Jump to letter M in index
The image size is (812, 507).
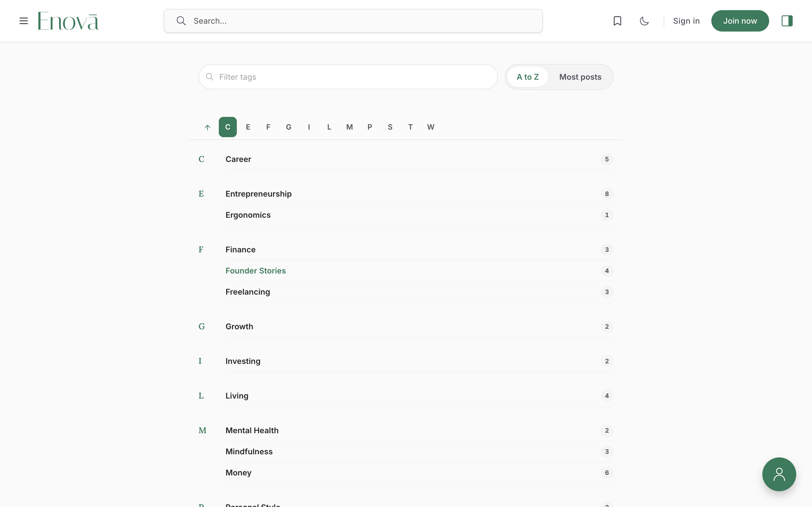coord(349,127)
